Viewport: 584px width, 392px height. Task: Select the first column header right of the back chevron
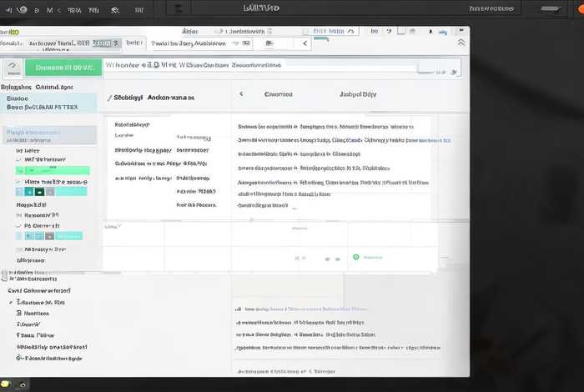[x=278, y=94]
